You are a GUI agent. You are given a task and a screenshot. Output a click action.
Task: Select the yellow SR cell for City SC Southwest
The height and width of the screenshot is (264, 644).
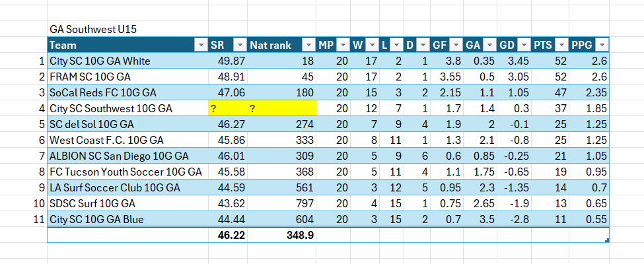click(x=227, y=109)
